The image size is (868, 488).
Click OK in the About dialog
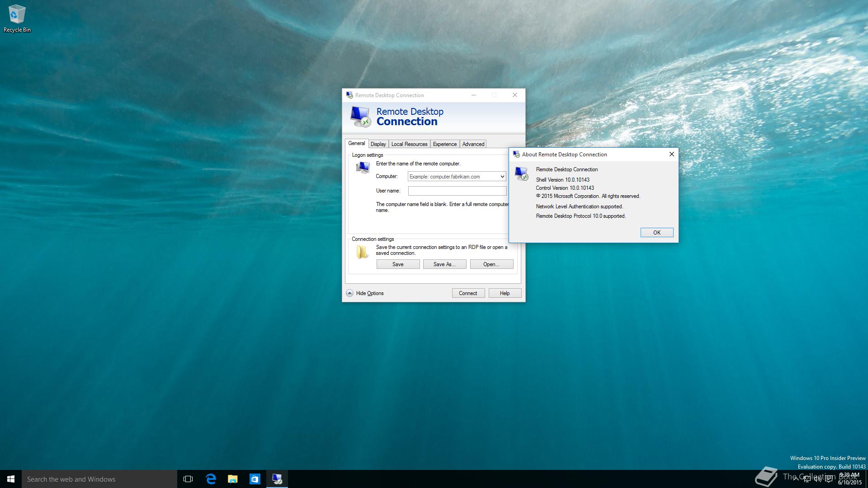tap(657, 233)
